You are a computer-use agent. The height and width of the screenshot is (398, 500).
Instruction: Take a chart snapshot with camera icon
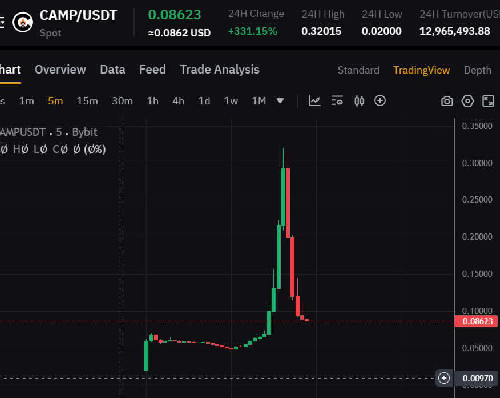coord(447,101)
